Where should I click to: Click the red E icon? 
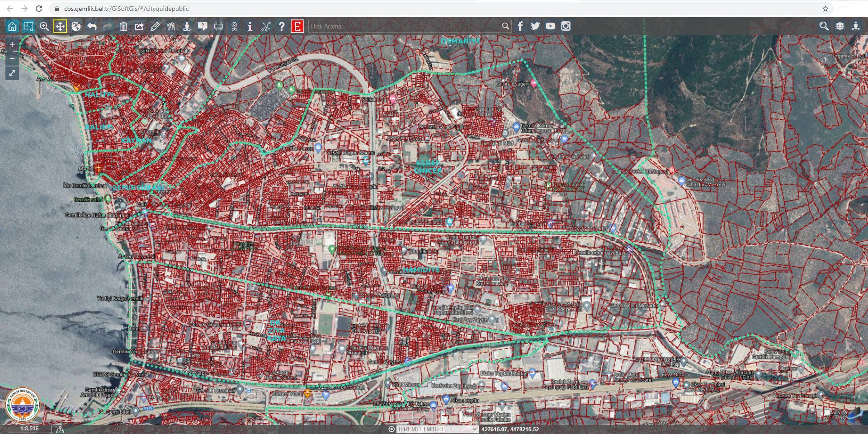[x=297, y=26]
